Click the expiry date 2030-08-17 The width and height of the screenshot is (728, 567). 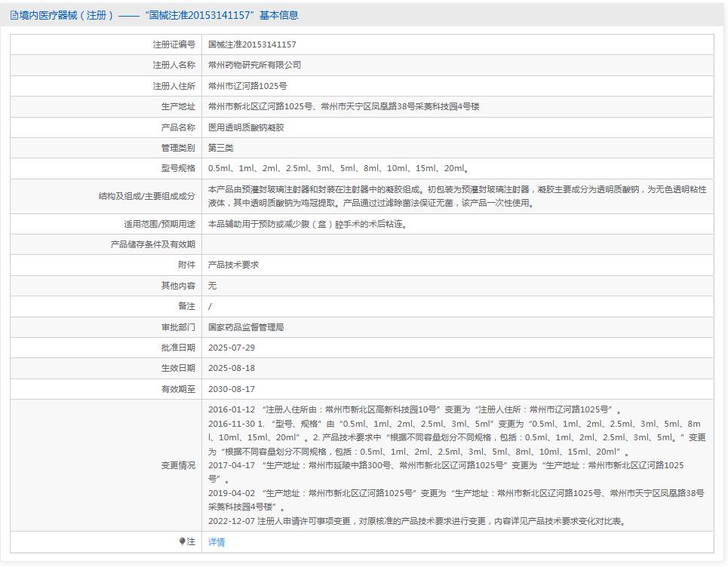[x=232, y=389]
